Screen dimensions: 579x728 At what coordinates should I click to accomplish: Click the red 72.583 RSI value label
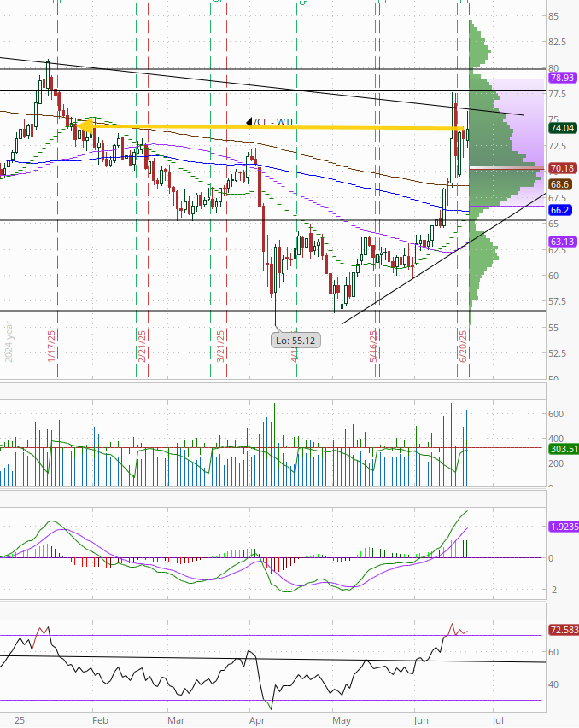tap(564, 630)
